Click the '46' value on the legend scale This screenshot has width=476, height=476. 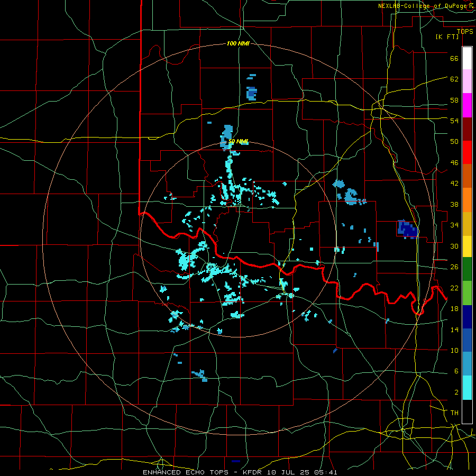pyautogui.click(x=454, y=163)
